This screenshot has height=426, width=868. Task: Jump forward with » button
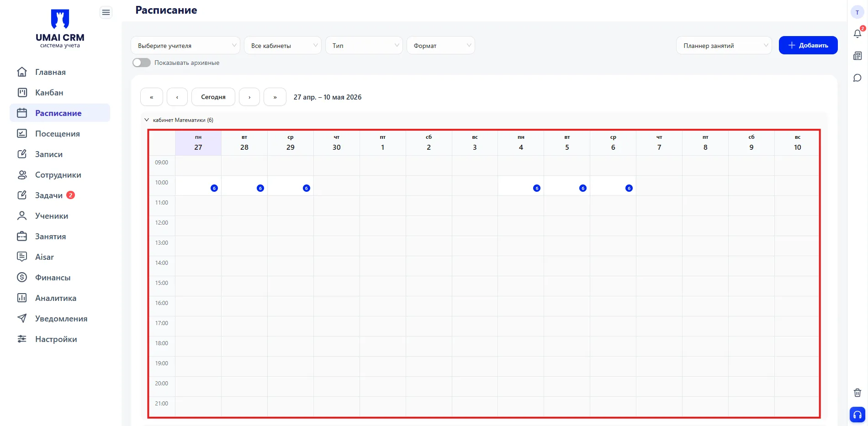[275, 97]
